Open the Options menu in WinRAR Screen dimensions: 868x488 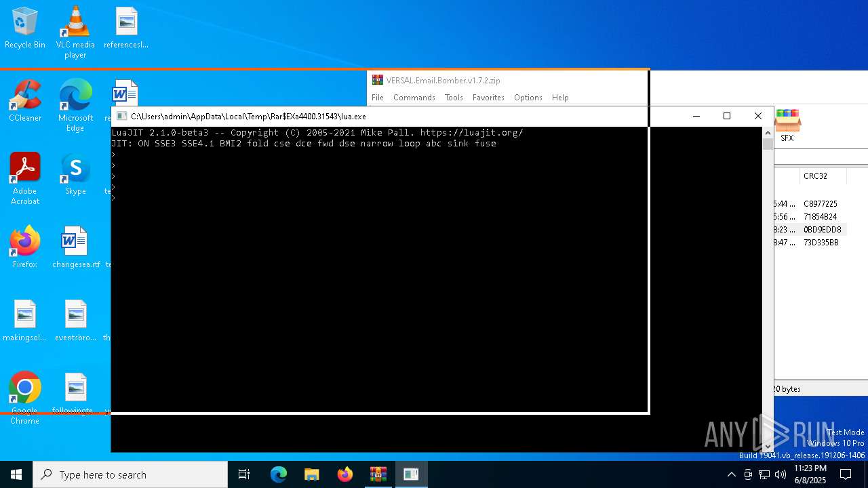click(528, 98)
